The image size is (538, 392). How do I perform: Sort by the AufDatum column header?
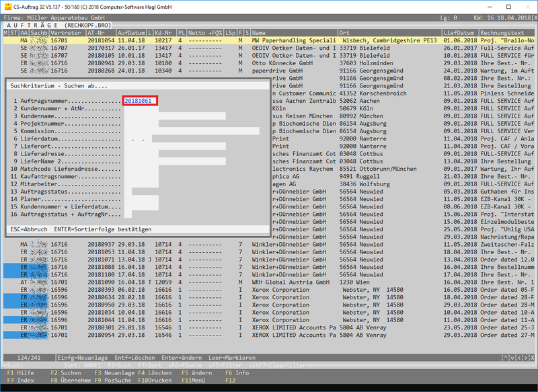pos(130,32)
